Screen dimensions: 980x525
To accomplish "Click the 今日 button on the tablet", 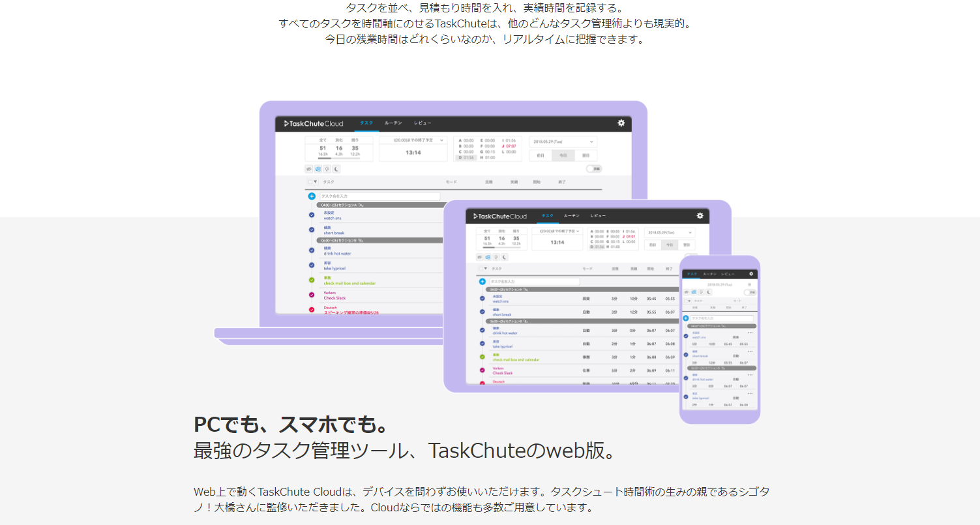I will click(x=670, y=245).
